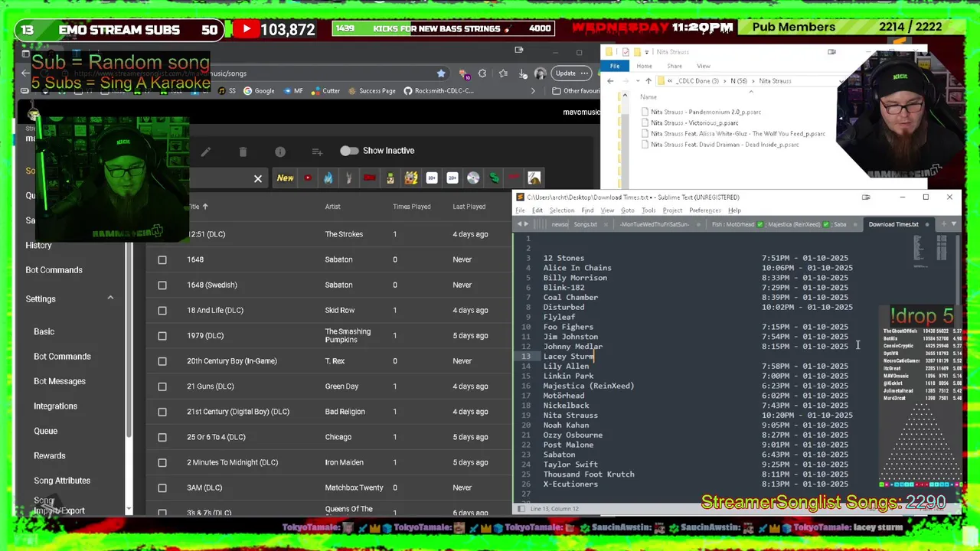This screenshot has height=551, width=980.
Task: Click the delete trash icon above song list
Action: coord(243,152)
